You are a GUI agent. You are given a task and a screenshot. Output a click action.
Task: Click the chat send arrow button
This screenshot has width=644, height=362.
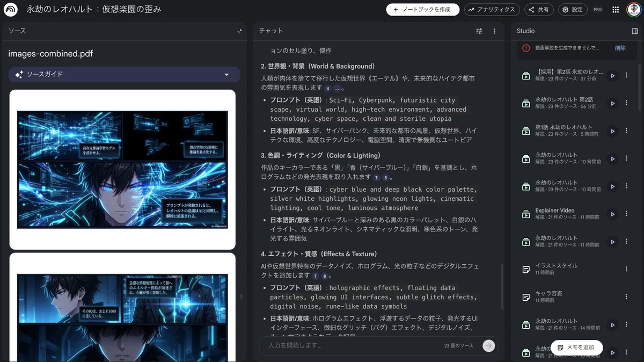488,346
